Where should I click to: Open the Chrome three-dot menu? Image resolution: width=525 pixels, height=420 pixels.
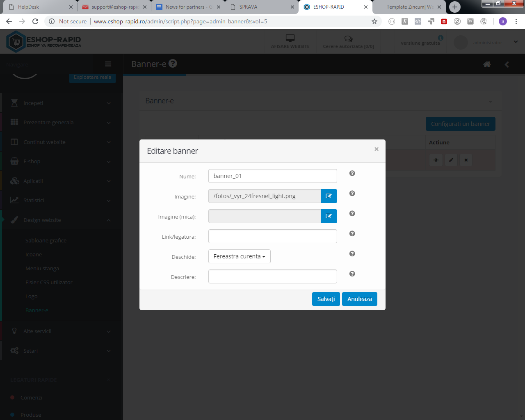pos(516,21)
